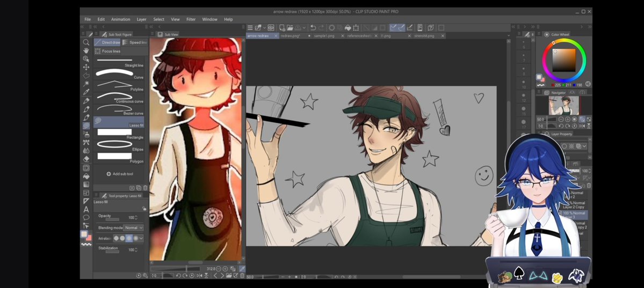Select the Direct draw sub tool group
The height and width of the screenshot is (288, 644).
pos(107,42)
